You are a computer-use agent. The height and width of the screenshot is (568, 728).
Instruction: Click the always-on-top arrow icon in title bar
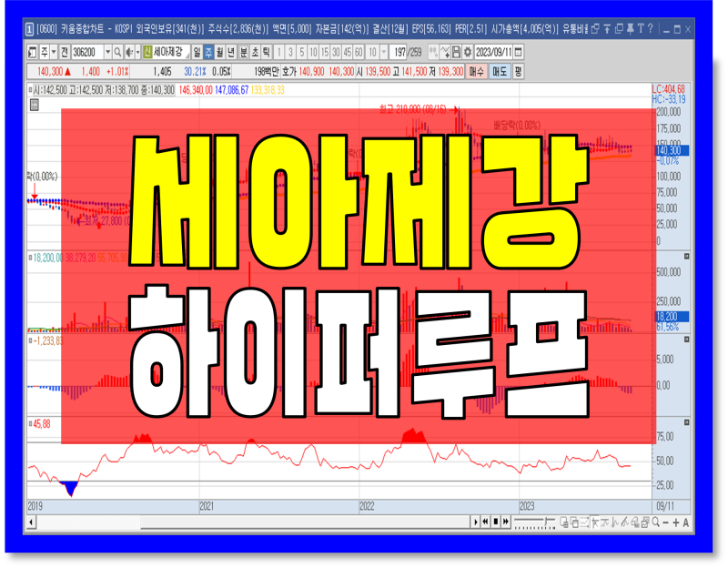[x=607, y=29]
